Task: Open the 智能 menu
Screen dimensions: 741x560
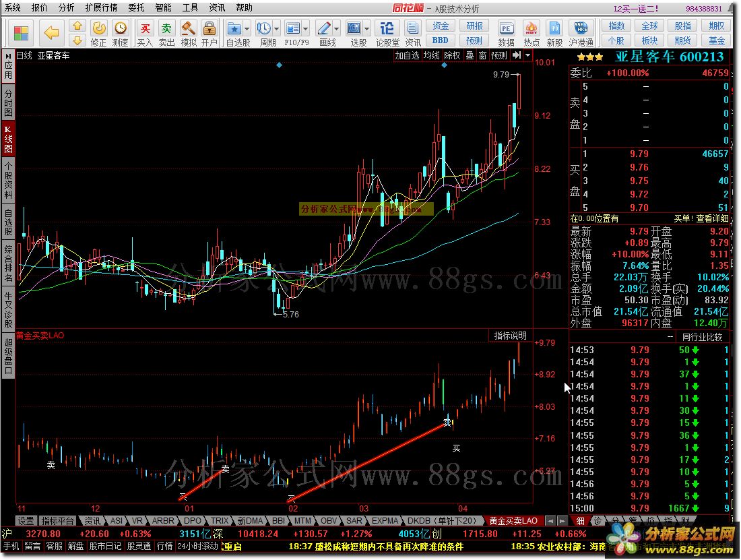Action: (x=164, y=7)
